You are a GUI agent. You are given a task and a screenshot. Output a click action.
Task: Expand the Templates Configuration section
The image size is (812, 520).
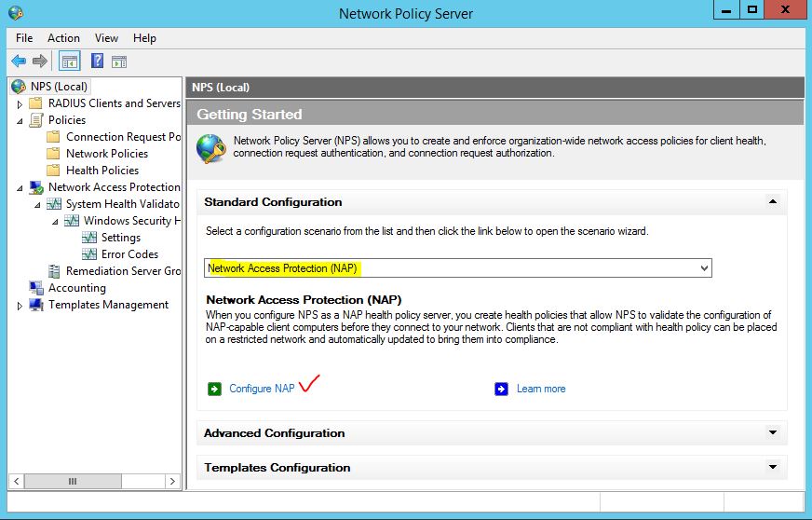773,467
